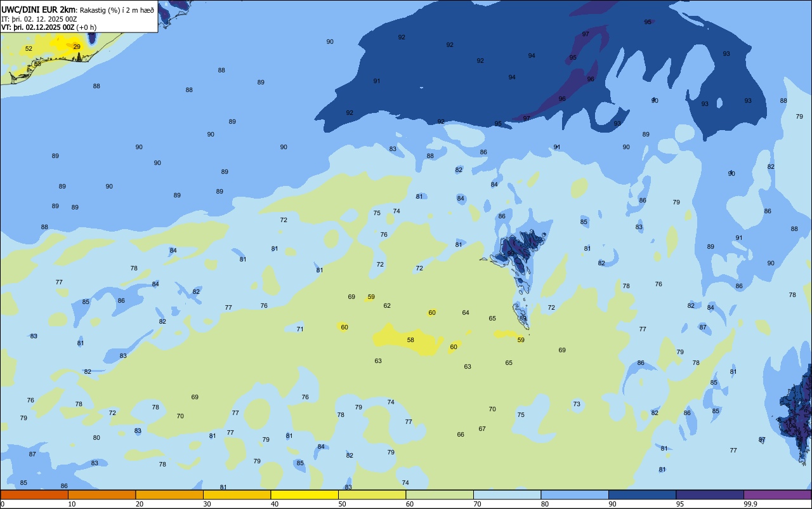Click the humidity value 71

coord(300,329)
